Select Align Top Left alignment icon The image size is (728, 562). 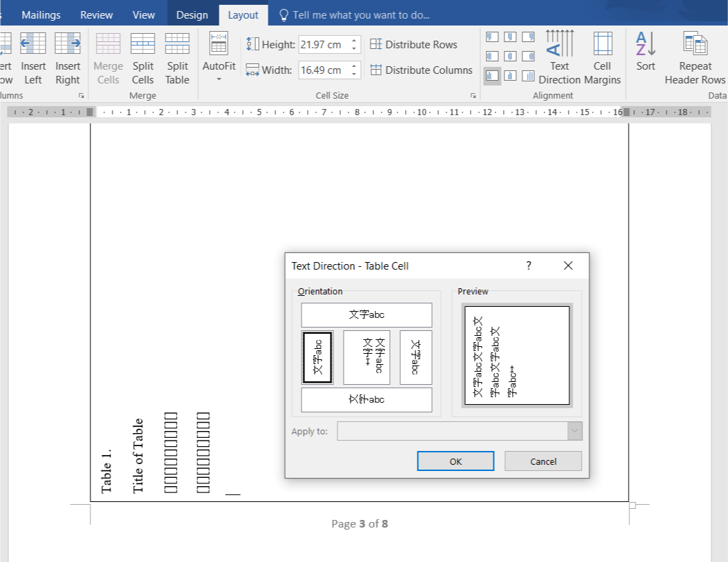pos(492,37)
